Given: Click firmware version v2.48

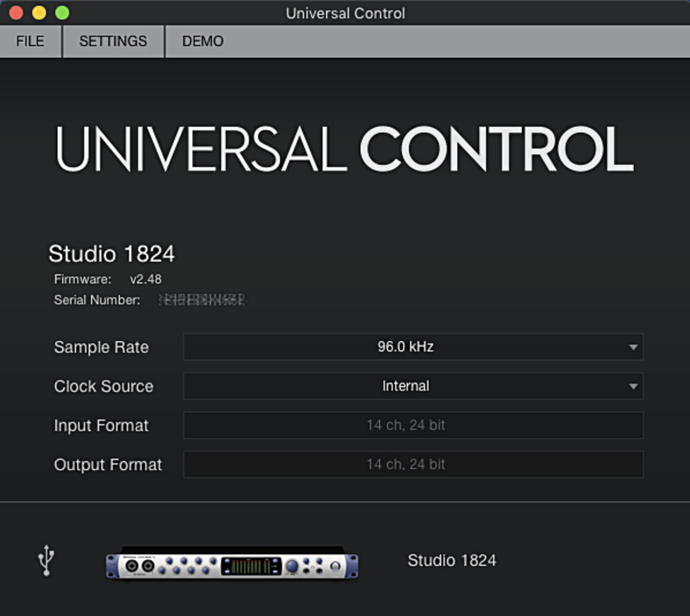Looking at the screenshot, I should tap(146, 279).
